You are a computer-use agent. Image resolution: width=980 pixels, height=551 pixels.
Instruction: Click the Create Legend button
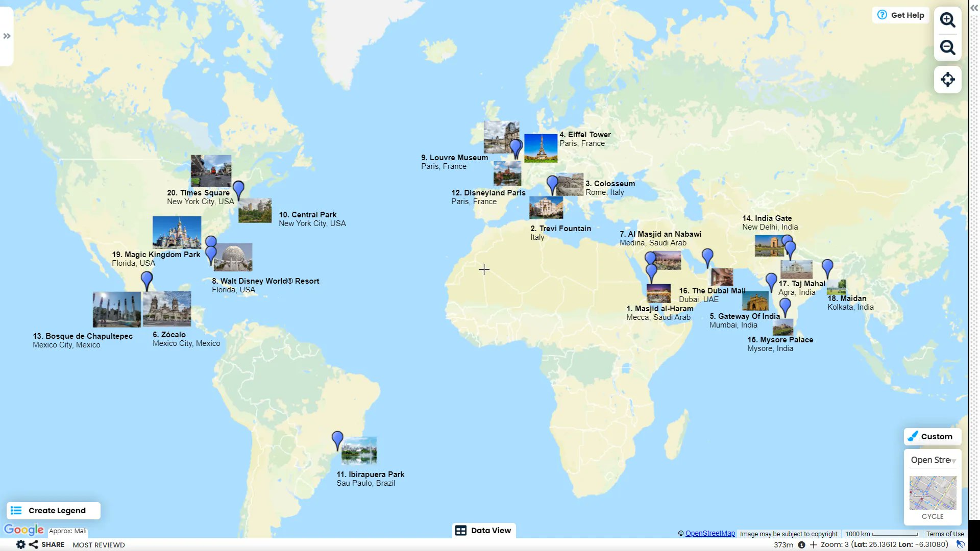tap(53, 510)
